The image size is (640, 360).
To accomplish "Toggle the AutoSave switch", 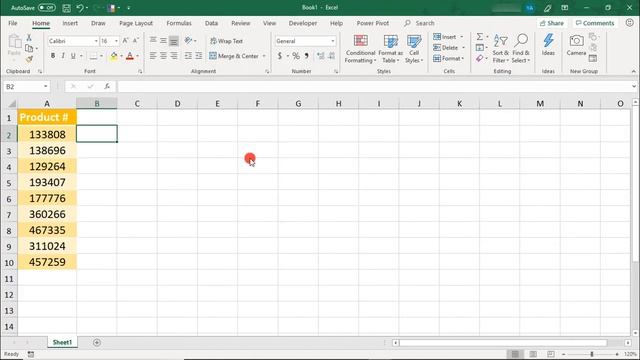I will tap(47, 8).
